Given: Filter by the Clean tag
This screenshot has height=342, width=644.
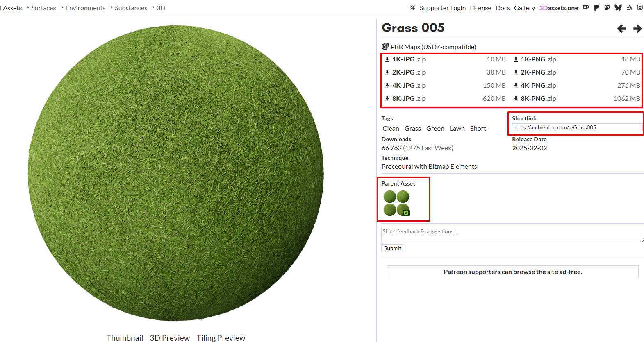Looking at the screenshot, I should pos(391,128).
